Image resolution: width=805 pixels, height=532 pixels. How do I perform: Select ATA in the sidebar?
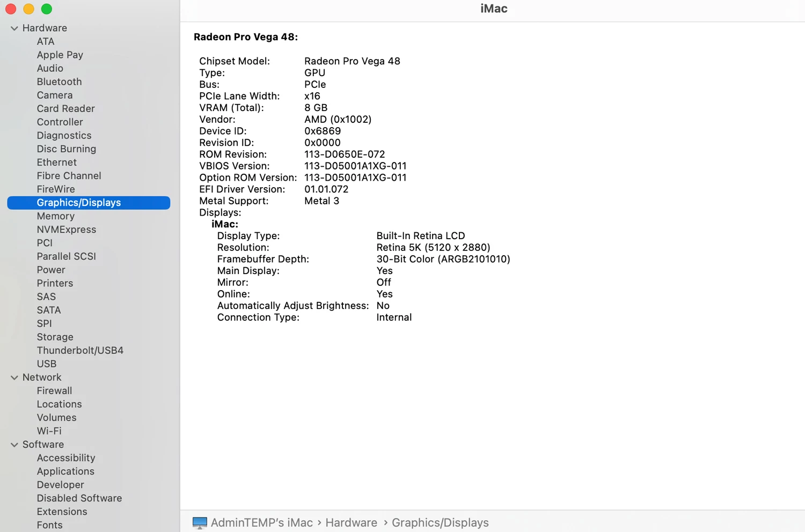[46, 41]
